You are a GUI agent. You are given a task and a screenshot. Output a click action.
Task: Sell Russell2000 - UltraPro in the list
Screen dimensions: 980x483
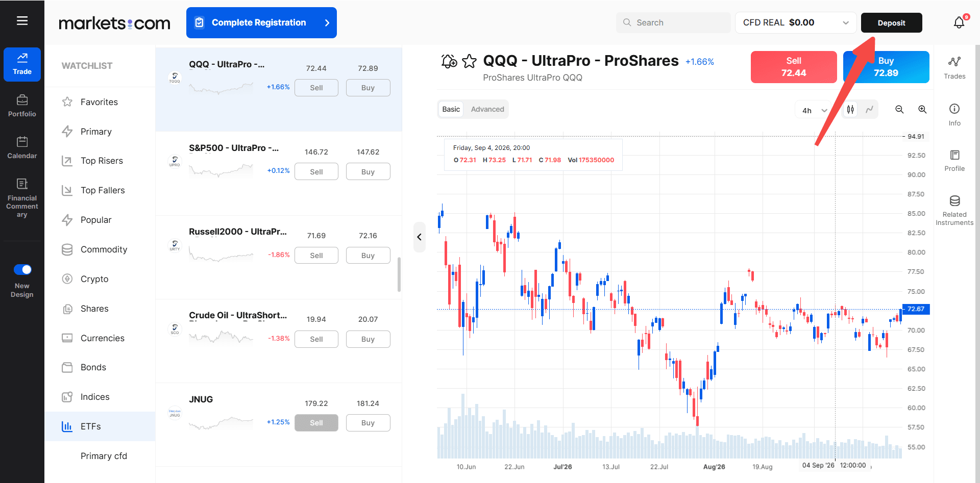(316, 256)
